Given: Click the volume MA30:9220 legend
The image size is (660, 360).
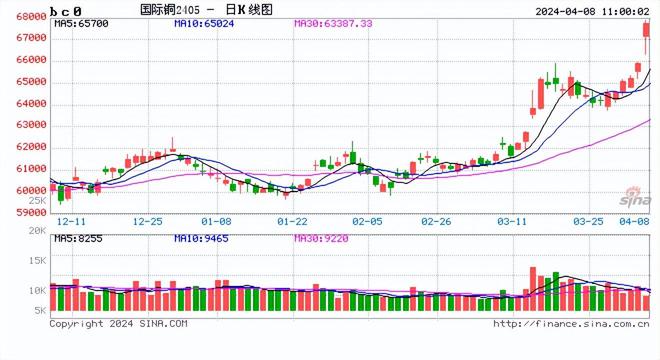Looking at the screenshot, I should click(321, 239).
